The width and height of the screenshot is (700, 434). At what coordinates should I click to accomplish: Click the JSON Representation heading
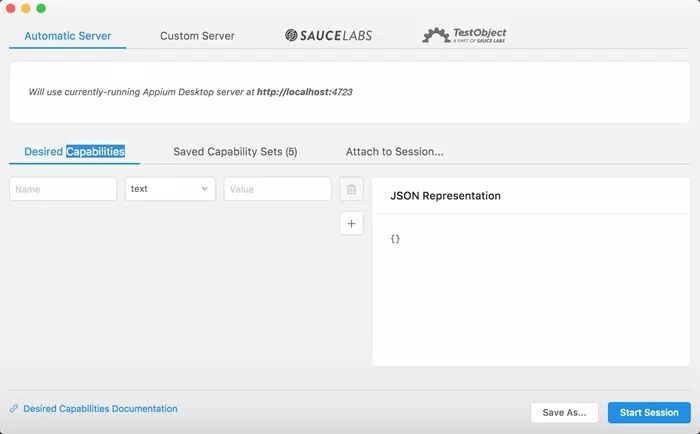coord(446,196)
